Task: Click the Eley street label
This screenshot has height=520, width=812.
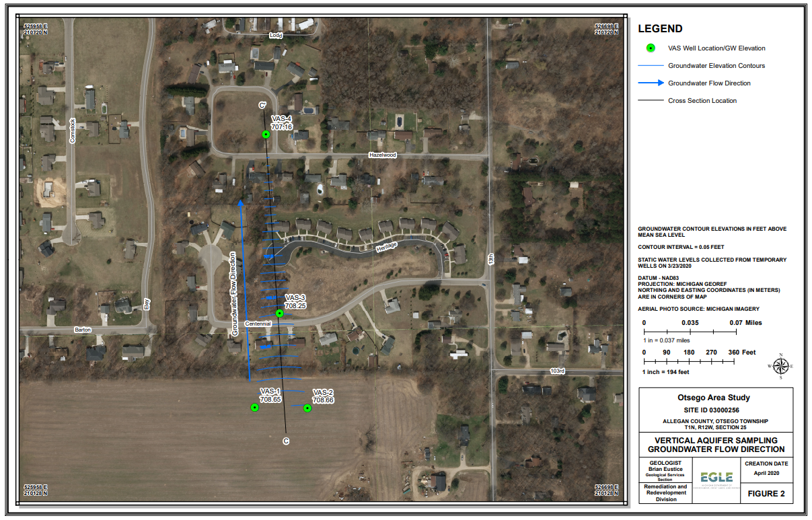Action: pyautogui.click(x=147, y=304)
